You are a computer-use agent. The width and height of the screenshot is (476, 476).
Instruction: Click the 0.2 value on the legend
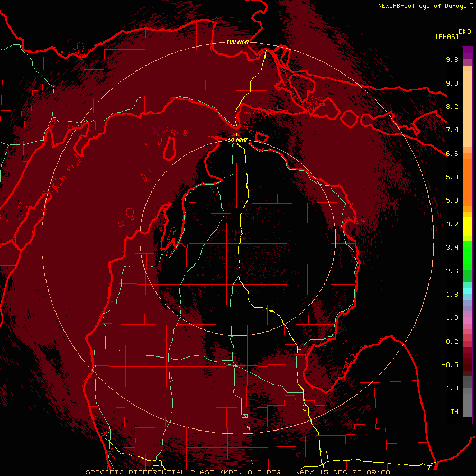[452, 342]
